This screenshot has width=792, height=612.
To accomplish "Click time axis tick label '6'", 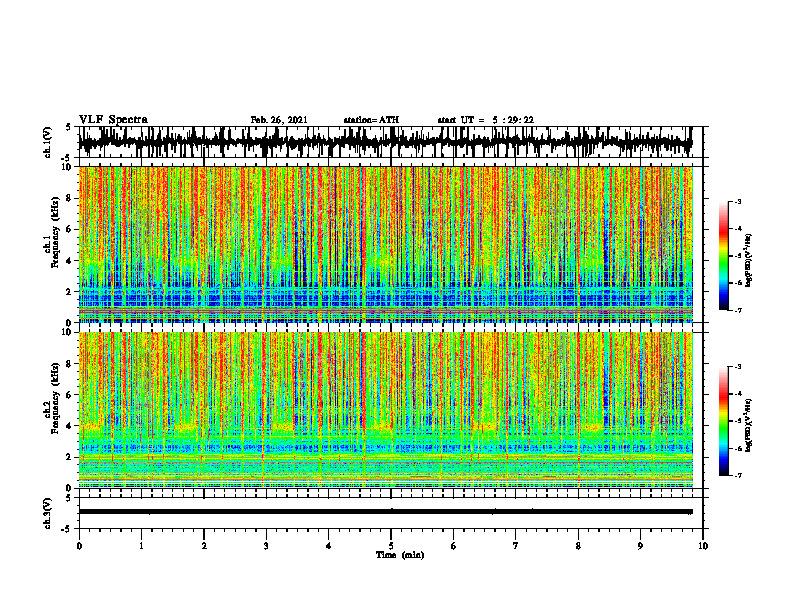I will 454,546.
